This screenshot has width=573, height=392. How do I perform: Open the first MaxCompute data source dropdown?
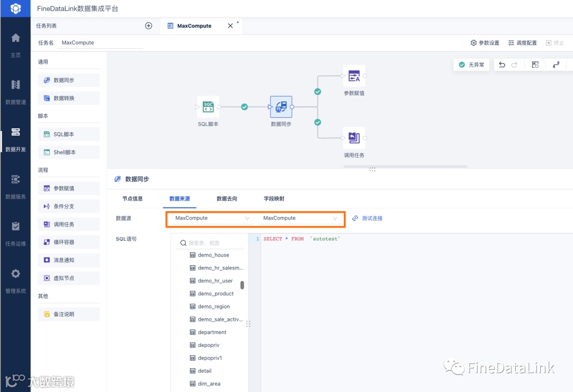[212, 218]
